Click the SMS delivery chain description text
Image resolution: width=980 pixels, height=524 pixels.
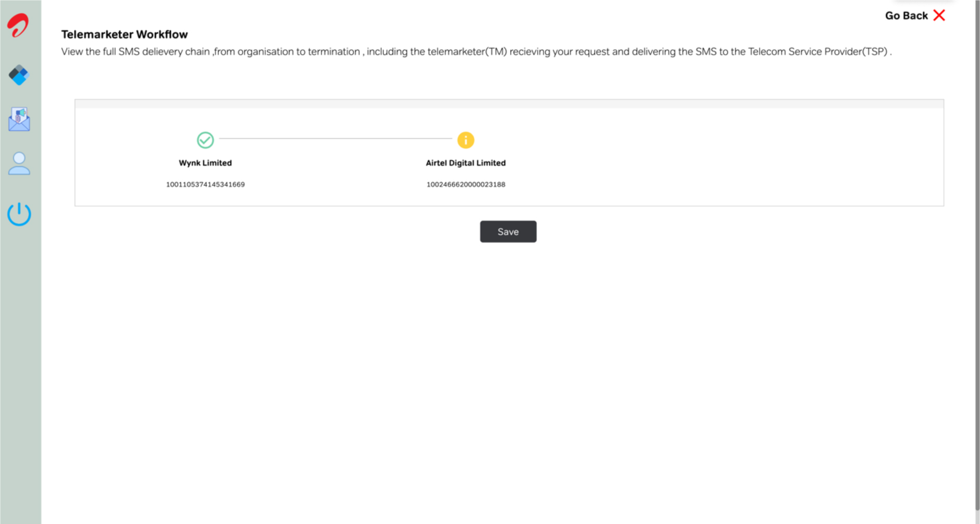pos(476,52)
